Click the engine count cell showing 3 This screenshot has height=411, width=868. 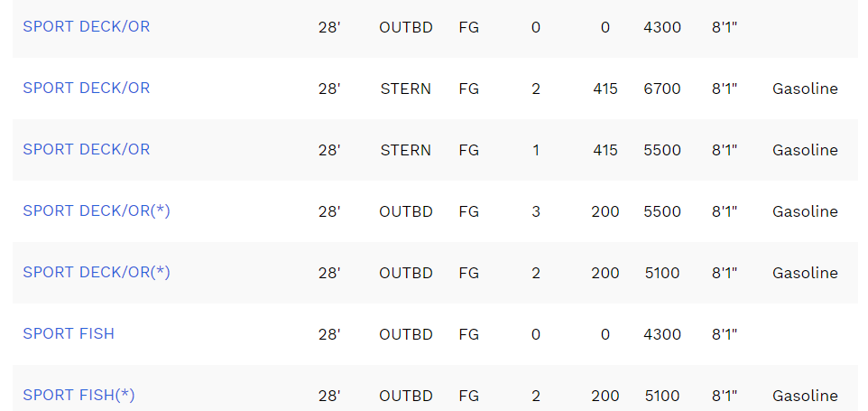tap(536, 211)
